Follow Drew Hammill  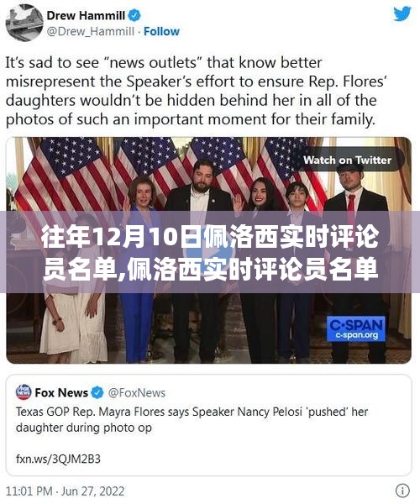(x=161, y=32)
